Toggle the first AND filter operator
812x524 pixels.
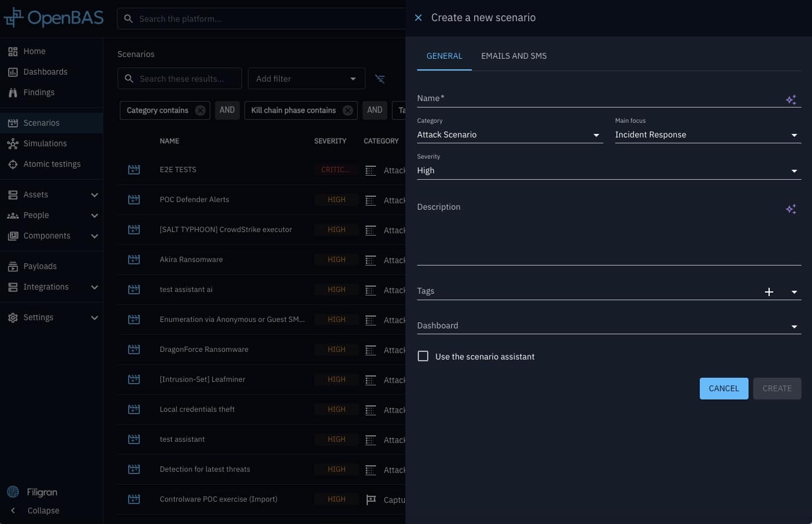[227, 110]
